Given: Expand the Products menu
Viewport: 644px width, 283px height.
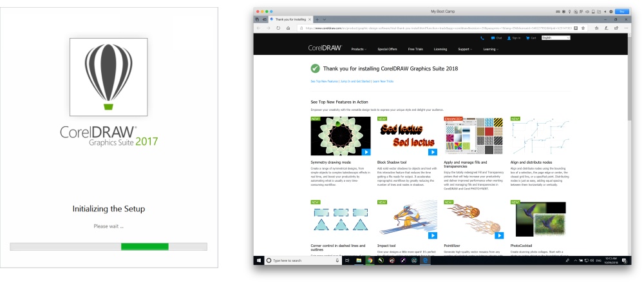Looking at the screenshot, I should 359,49.
